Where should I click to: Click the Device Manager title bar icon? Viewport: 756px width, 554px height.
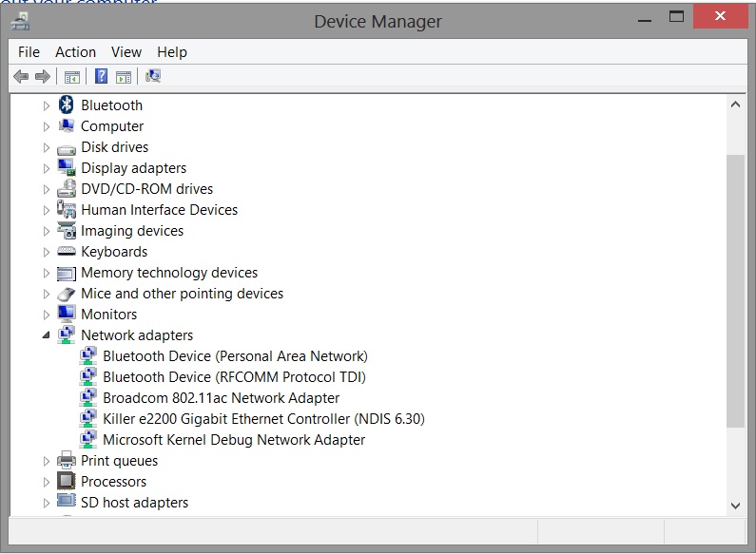(21, 21)
